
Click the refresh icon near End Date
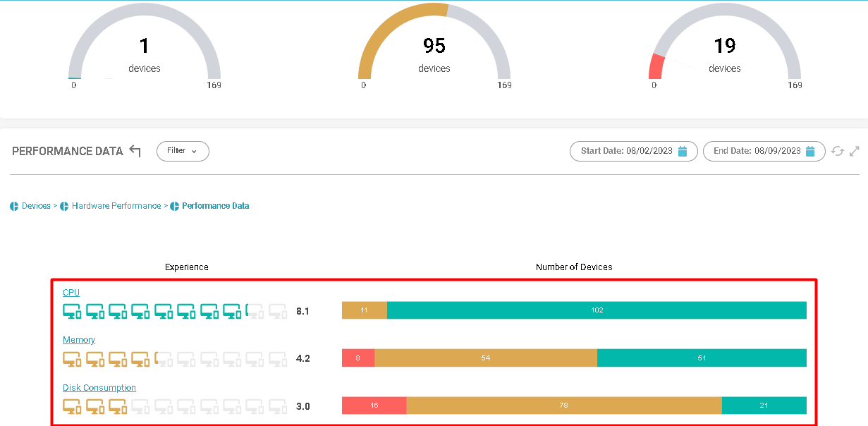pos(838,151)
